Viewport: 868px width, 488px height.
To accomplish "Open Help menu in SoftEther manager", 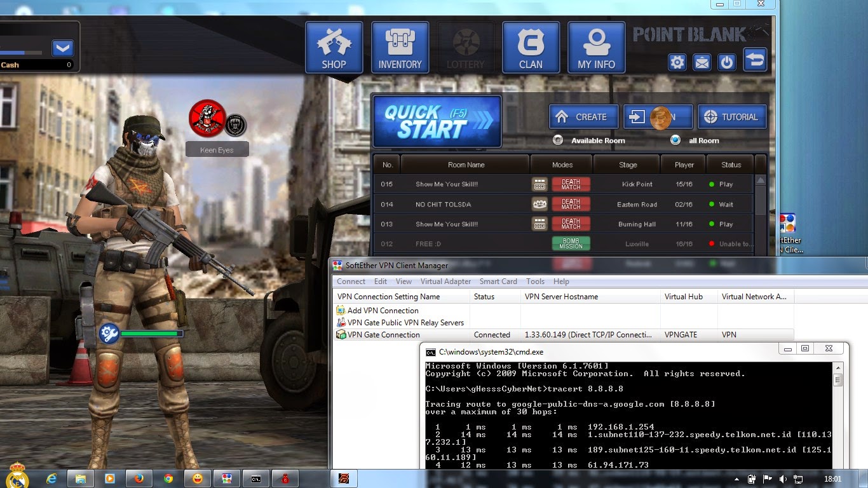I will pos(561,281).
